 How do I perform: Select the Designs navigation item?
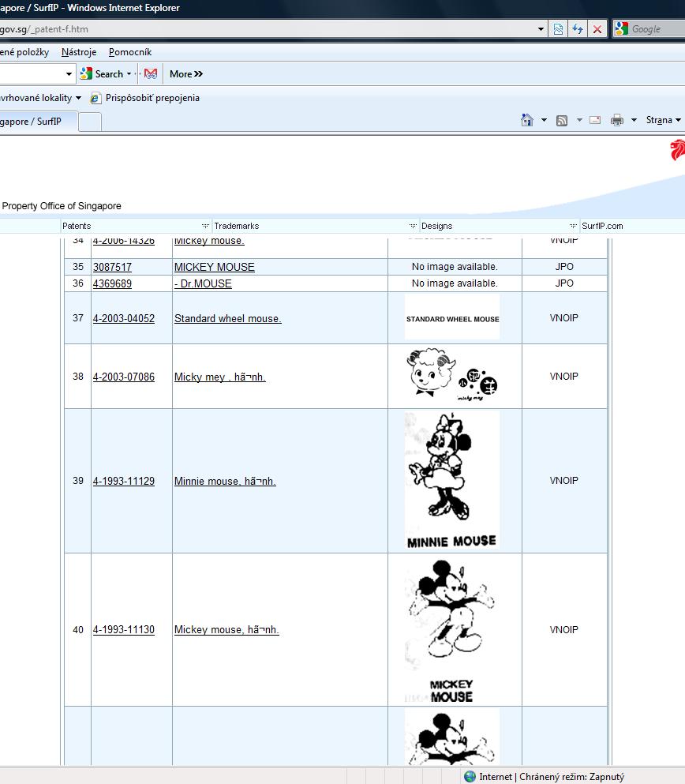point(436,226)
